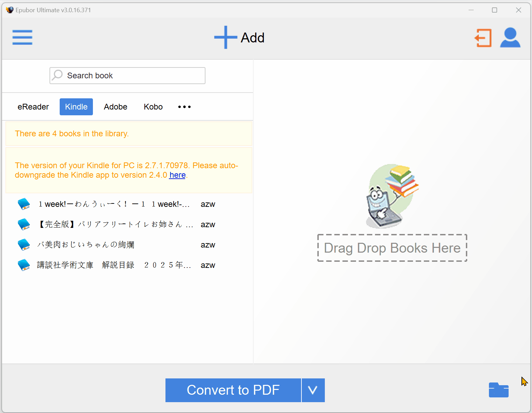Click azw format of 1 week! row
The image size is (532, 413).
(x=208, y=204)
